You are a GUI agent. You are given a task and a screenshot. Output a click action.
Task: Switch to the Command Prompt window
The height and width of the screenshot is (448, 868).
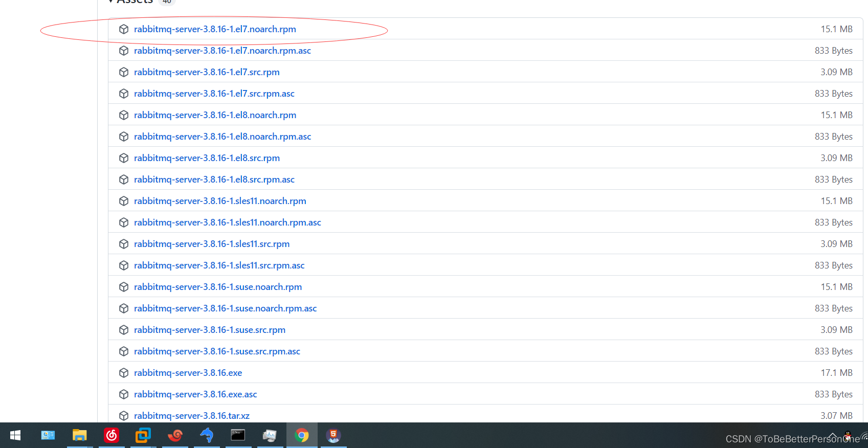[238, 435]
